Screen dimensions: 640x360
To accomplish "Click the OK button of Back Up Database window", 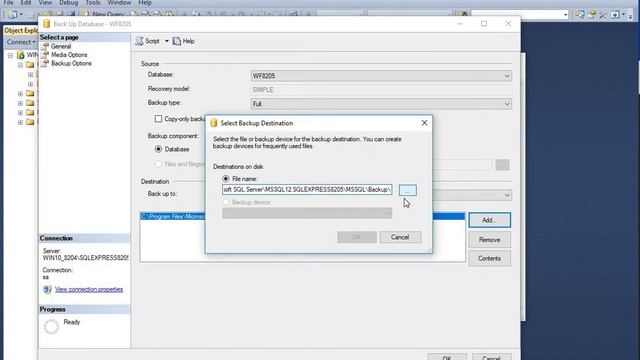I will [x=447, y=357].
